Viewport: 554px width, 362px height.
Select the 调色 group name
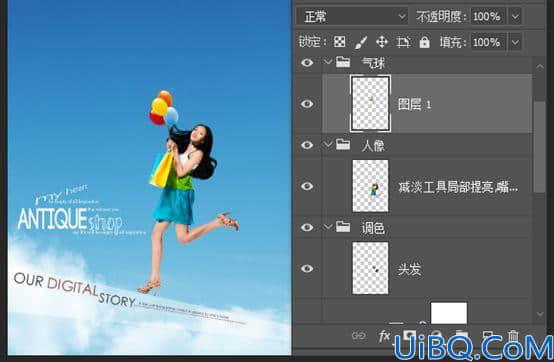(x=373, y=228)
